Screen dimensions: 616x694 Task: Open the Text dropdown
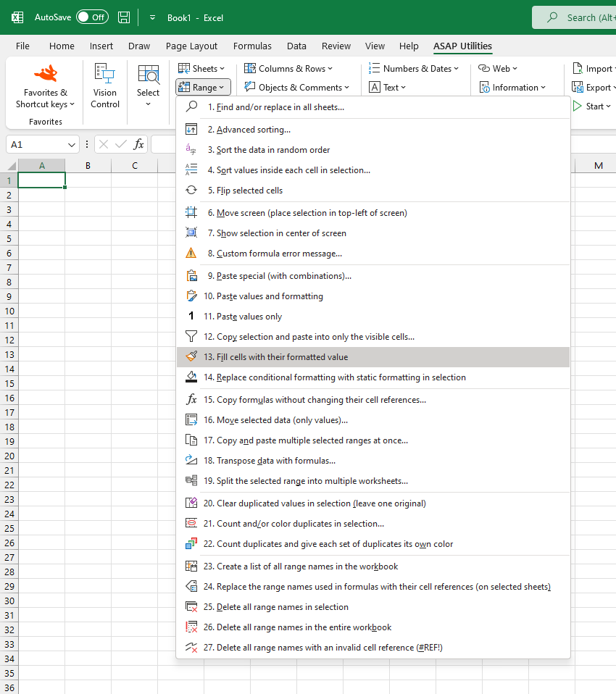tap(388, 87)
